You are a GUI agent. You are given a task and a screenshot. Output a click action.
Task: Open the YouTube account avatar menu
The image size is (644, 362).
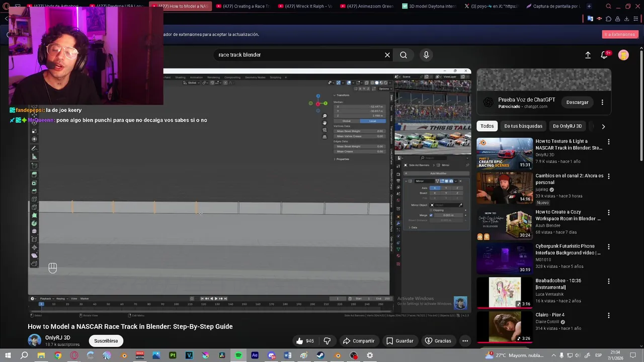pos(623,55)
